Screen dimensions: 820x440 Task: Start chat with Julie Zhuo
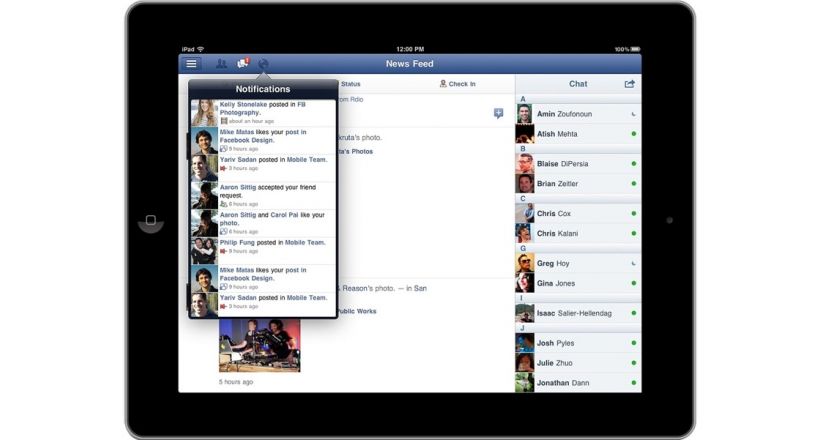[x=578, y=363]
